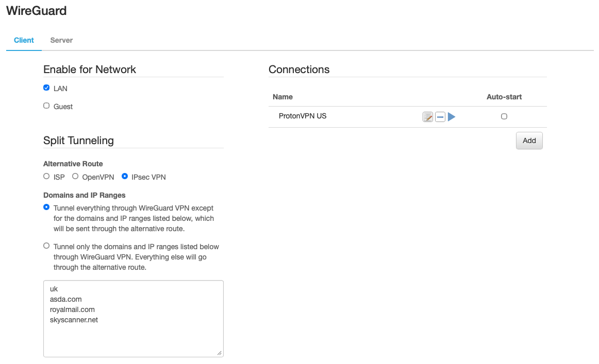Place cursor on skyscanner.net in domain list

pos(74,320)
